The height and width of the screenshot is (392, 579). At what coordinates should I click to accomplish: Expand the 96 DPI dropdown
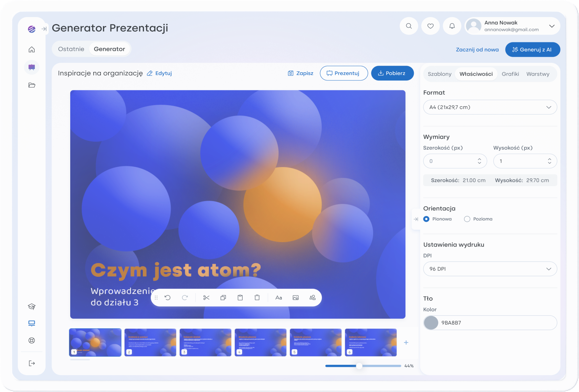pos(490,269)
